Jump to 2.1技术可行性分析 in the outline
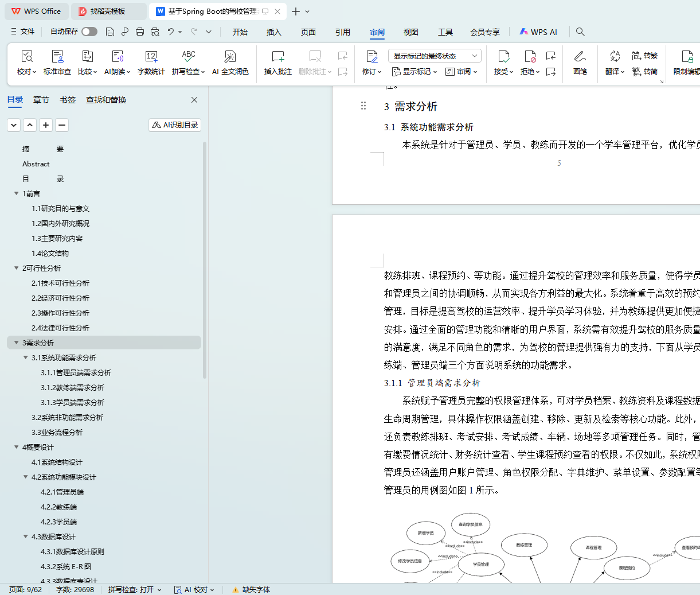This screenshot has height=595, width=700. [60, 283]
